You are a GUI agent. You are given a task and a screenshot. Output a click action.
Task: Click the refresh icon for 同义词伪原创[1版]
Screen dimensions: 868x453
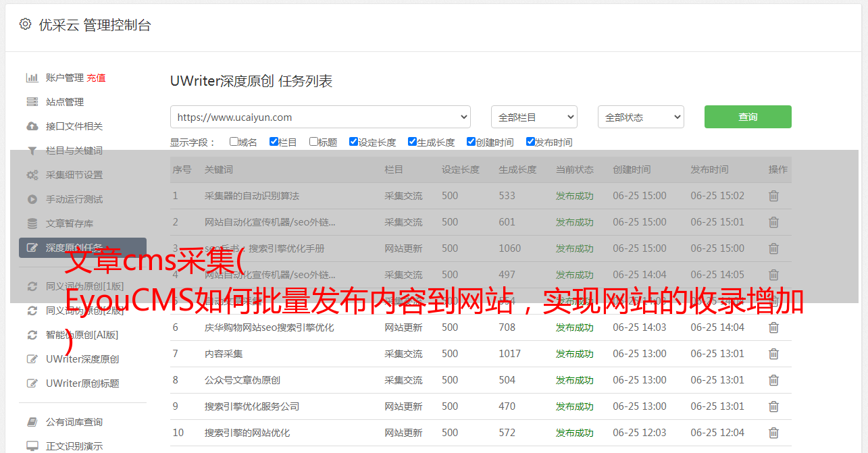pos(32,286)
